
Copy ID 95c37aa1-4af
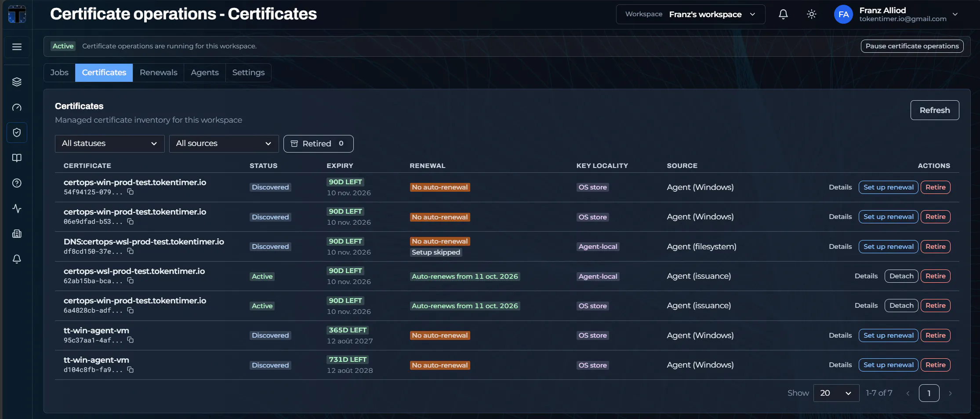coord(131,340)
